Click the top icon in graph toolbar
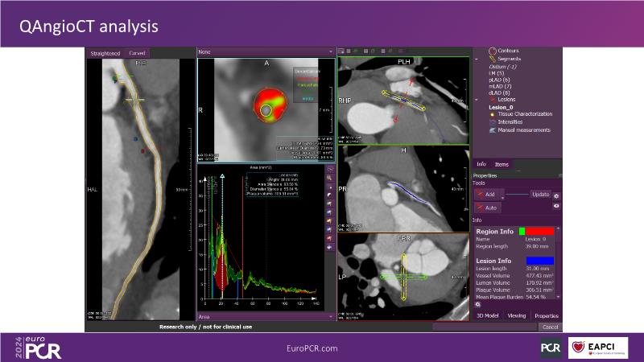The height and width of the screenshot is (362, 644). [330, 170]
